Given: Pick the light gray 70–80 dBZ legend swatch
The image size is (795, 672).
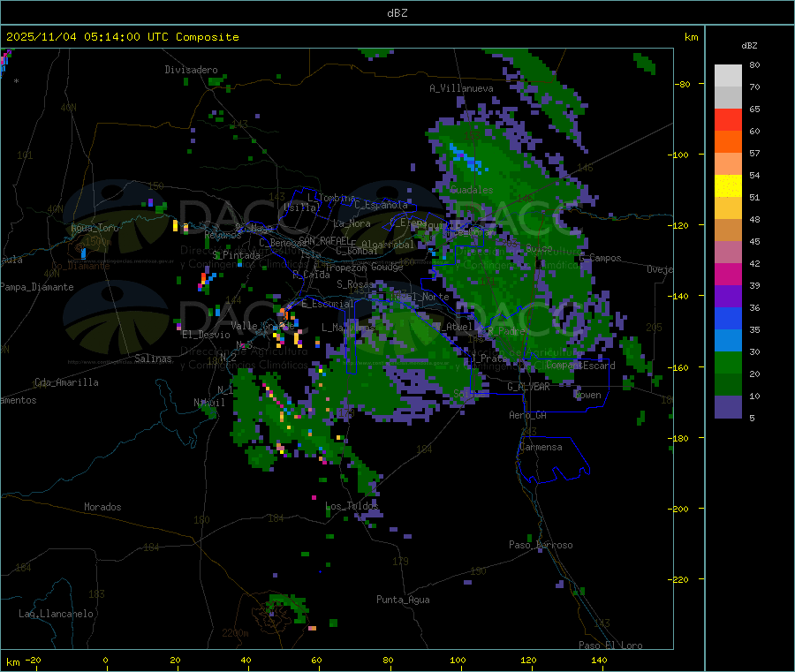Looking at the screenshot, I should (728, 76).
